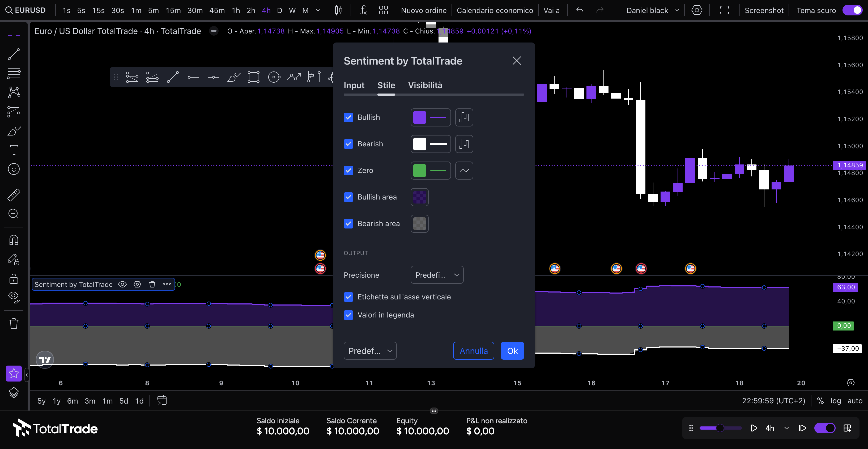This screenshot has height=449, width=868.
Task: Open Nuovo ordine
Action: (x=424, y=10)
